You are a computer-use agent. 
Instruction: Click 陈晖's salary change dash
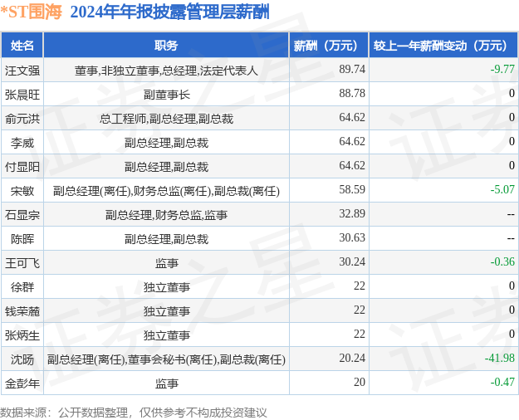(x=511, y=238)
